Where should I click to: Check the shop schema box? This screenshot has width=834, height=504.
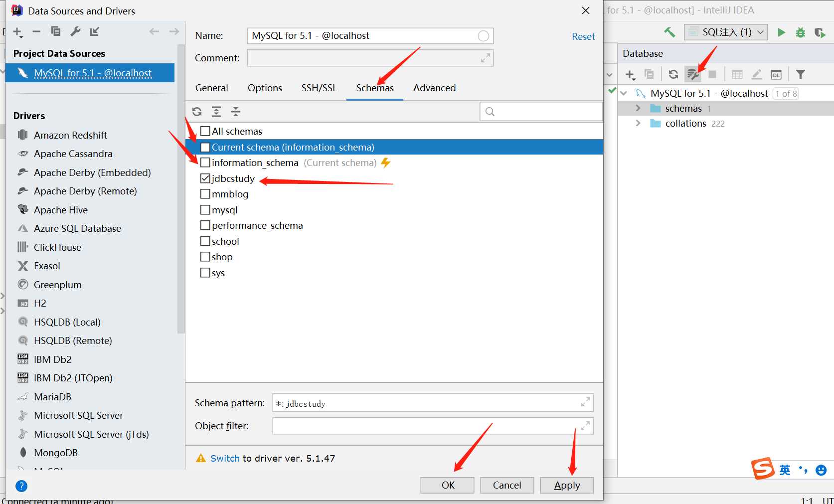(205, 257)
